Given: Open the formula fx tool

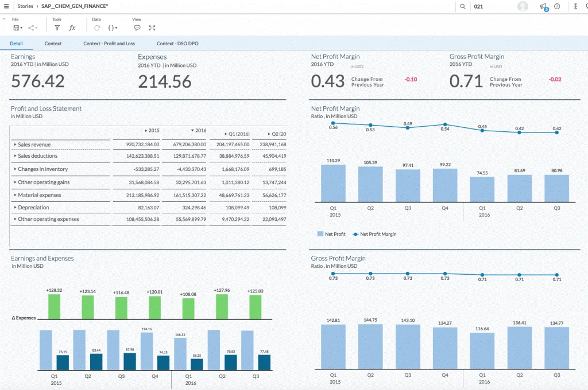Looking at the screenshot, I should click(x=72, y=28).
